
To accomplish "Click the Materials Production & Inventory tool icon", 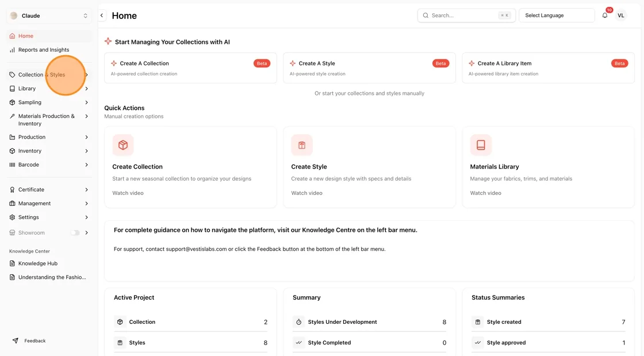I will pos(12,116).
